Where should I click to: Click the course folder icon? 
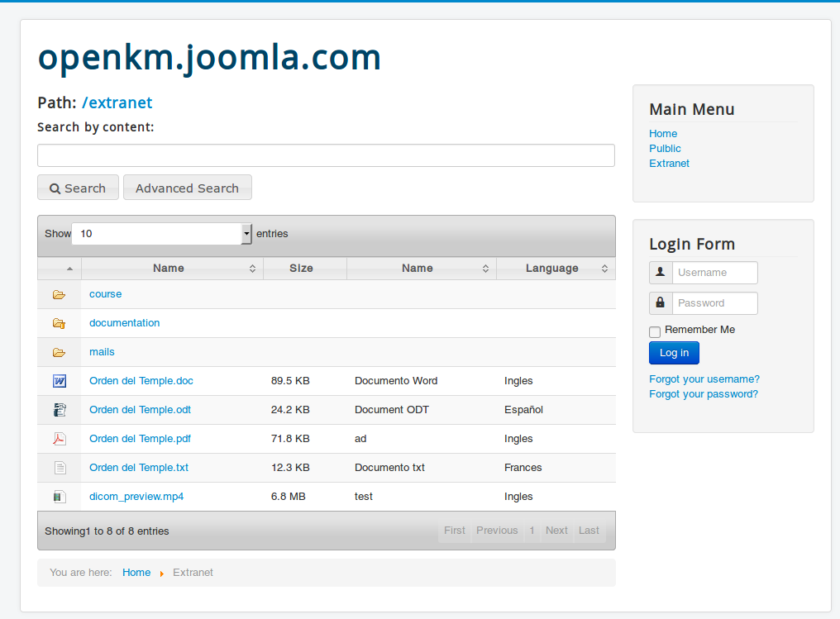pyautogui.click(x=59, y=294)
